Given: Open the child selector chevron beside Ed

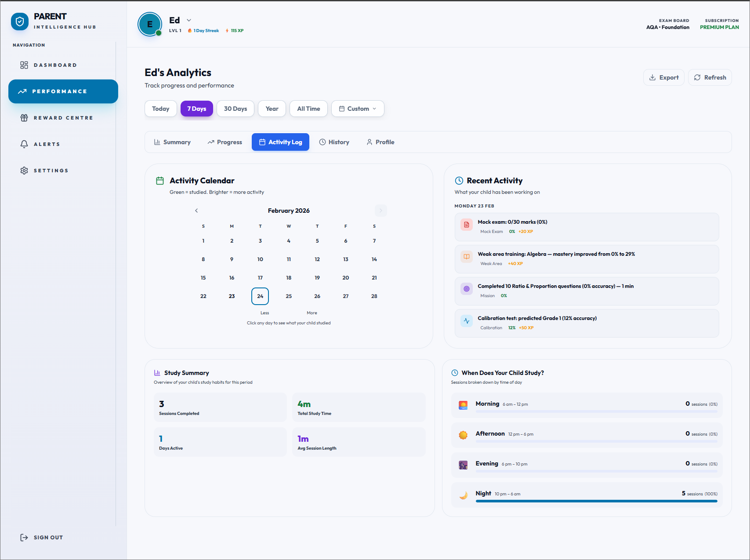Looking at the screenshot, I should (189, 20).
